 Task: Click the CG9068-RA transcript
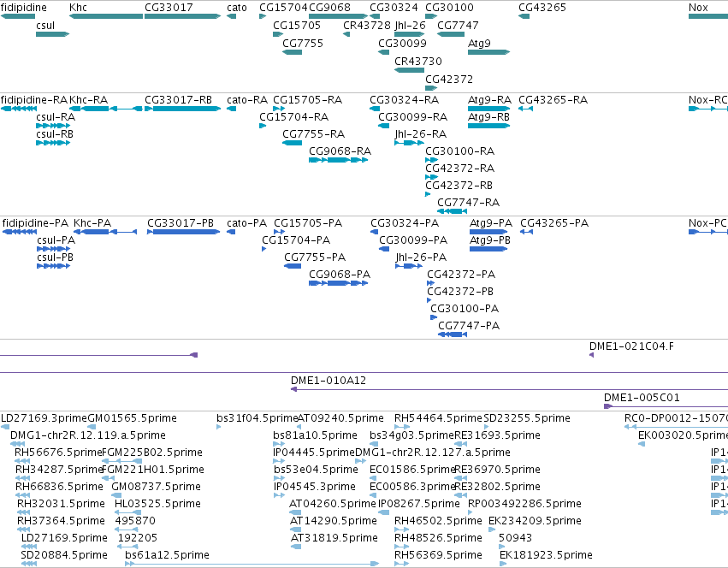pyautogui.click(x=339, y=160)
